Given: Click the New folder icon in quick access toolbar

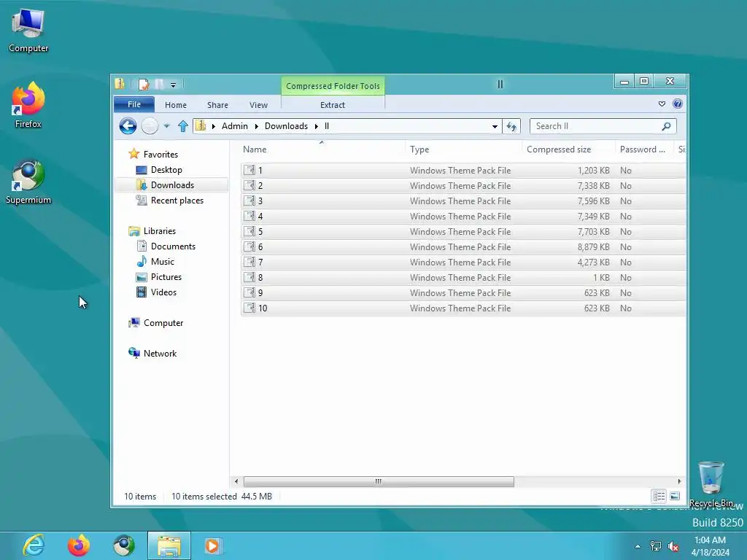Looking at the screenshot, I should (x=160, y=85).
